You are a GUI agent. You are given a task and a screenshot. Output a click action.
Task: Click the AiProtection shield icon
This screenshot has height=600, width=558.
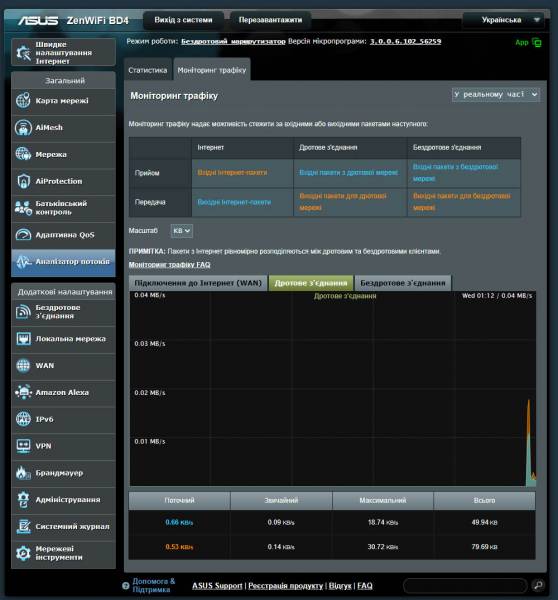click(x=23, y=181)
